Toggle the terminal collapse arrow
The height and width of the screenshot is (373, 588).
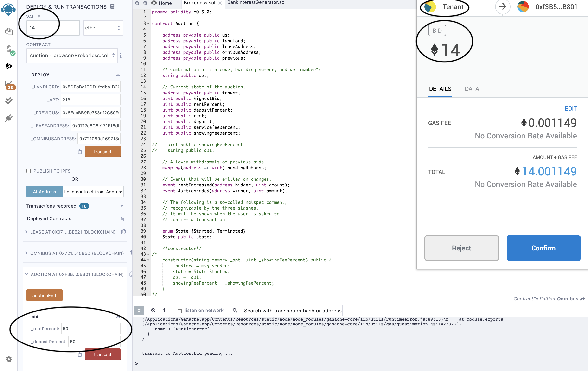(x=139, y=310)
